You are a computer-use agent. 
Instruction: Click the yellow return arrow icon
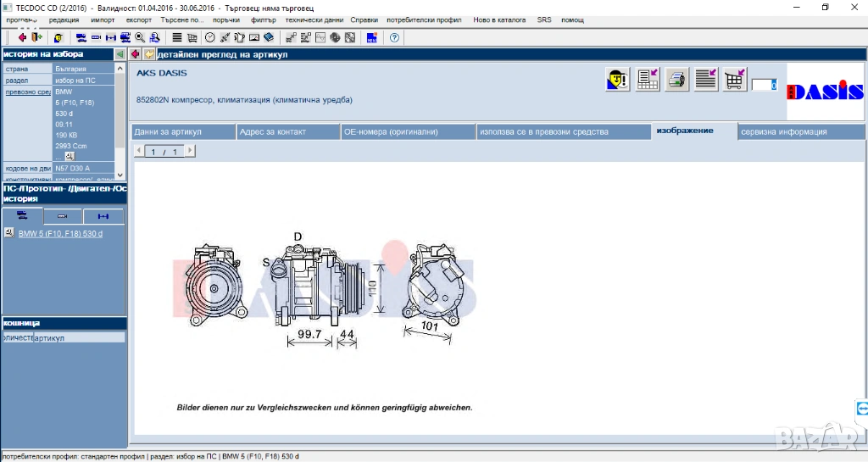coord(148,54)
